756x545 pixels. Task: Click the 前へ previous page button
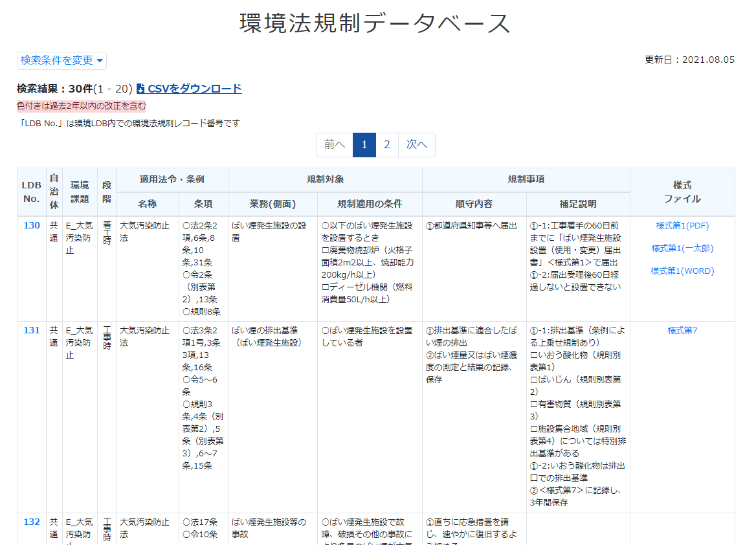[333, 144]
